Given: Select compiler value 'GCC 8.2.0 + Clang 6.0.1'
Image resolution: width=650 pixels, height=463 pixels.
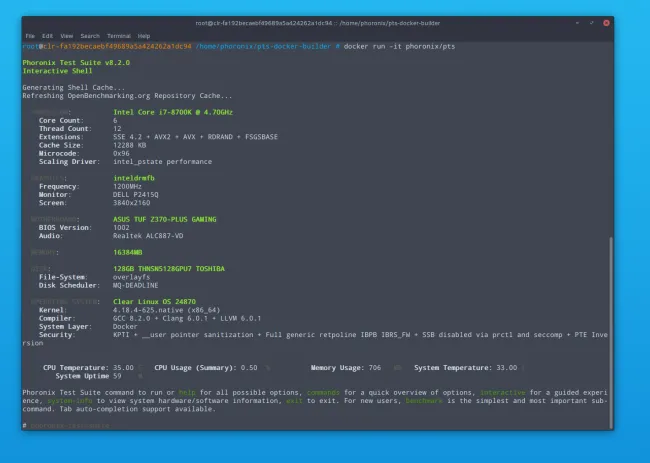Looking at the screenshot, I should [160, 318].
